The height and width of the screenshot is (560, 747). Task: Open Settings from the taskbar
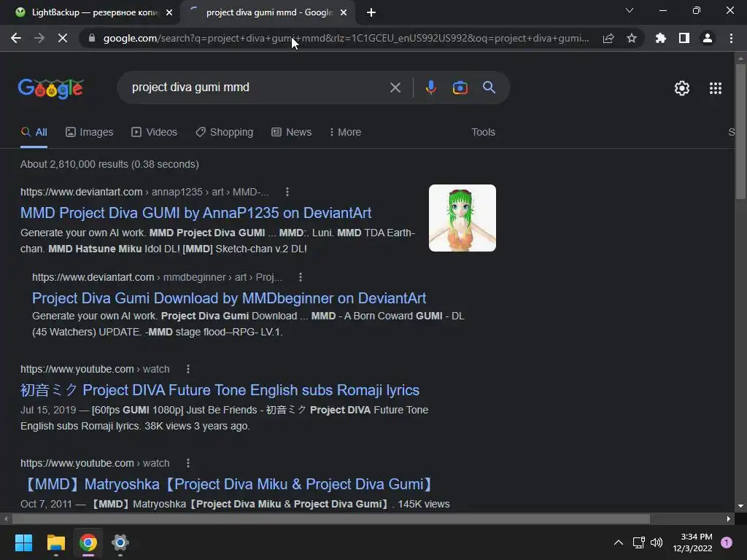120,542
